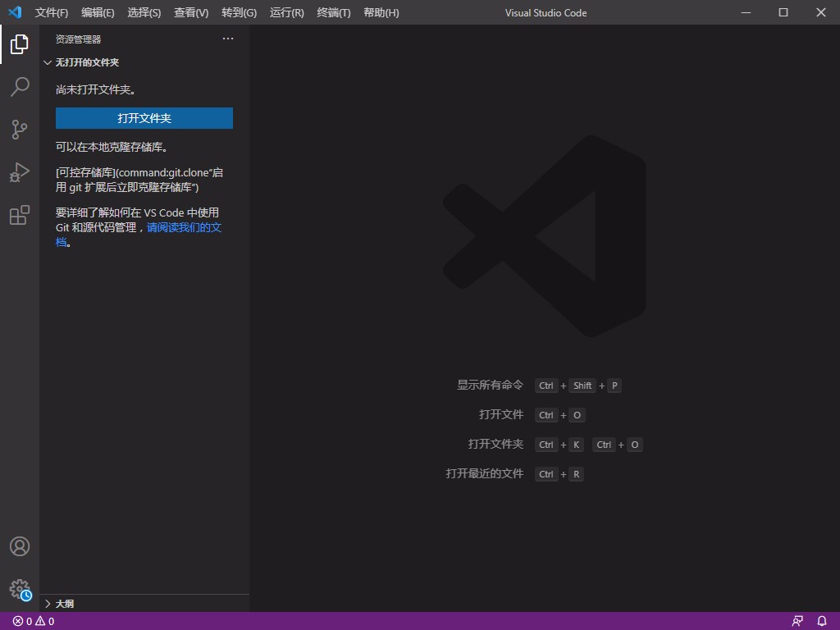Open the 帮助 menu
This screenshot has height=630, width=840.
tap(381, 12)
